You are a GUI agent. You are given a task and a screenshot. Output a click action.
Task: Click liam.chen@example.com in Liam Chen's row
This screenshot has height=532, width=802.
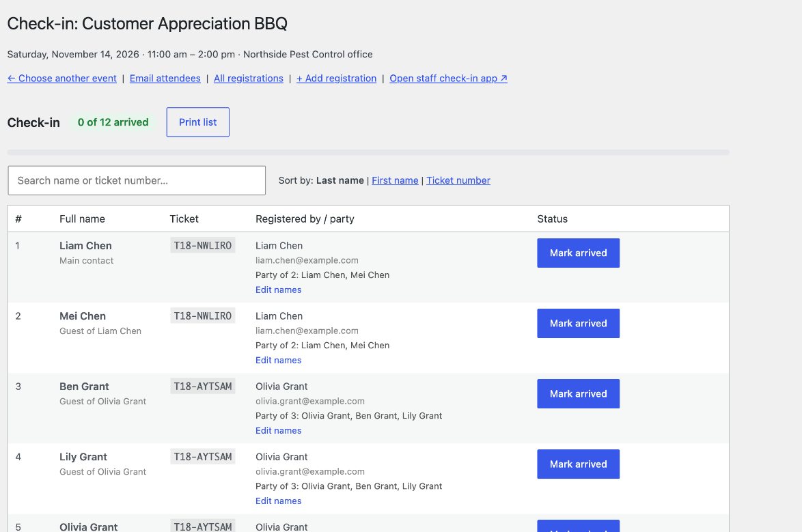tap(307, 260)
